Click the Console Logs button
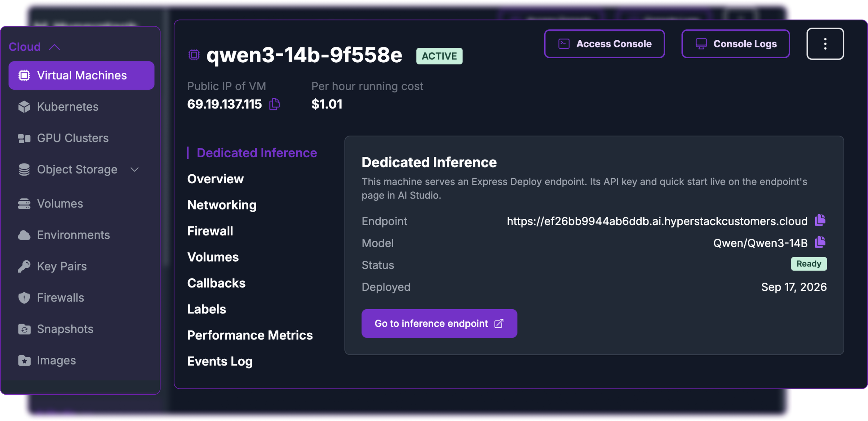Screen dimensions: 868x421 coord(736,44)
